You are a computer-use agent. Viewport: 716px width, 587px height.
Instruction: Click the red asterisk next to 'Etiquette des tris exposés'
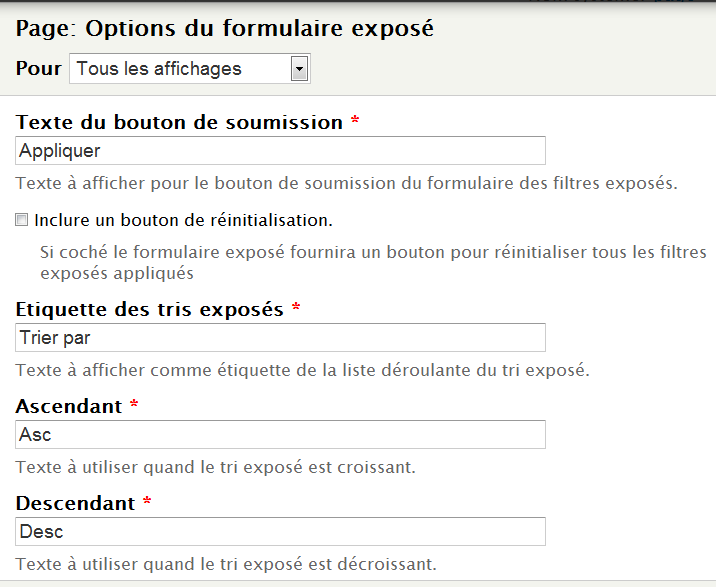pos(296,309)
